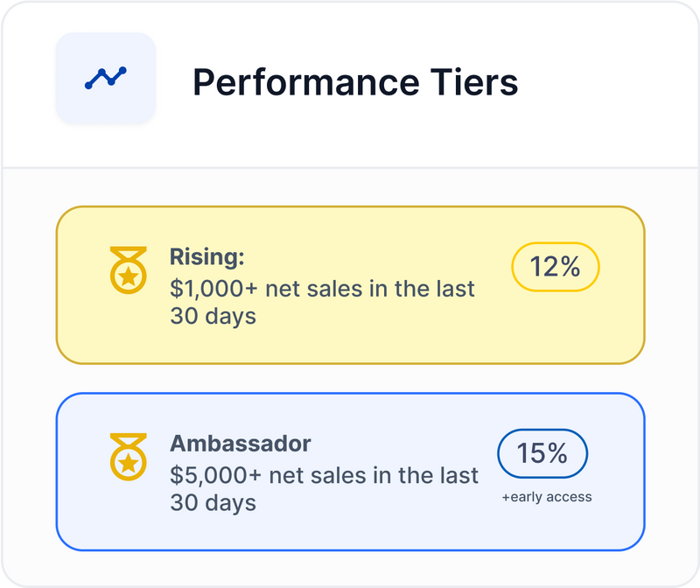The height and width of the screenshot is (588, 700).
Task: Open the "+early access" note
Action: (x=546, y=497)
